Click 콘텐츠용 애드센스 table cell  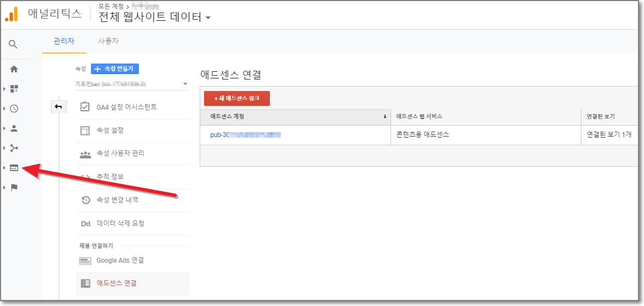click(486, 135)
